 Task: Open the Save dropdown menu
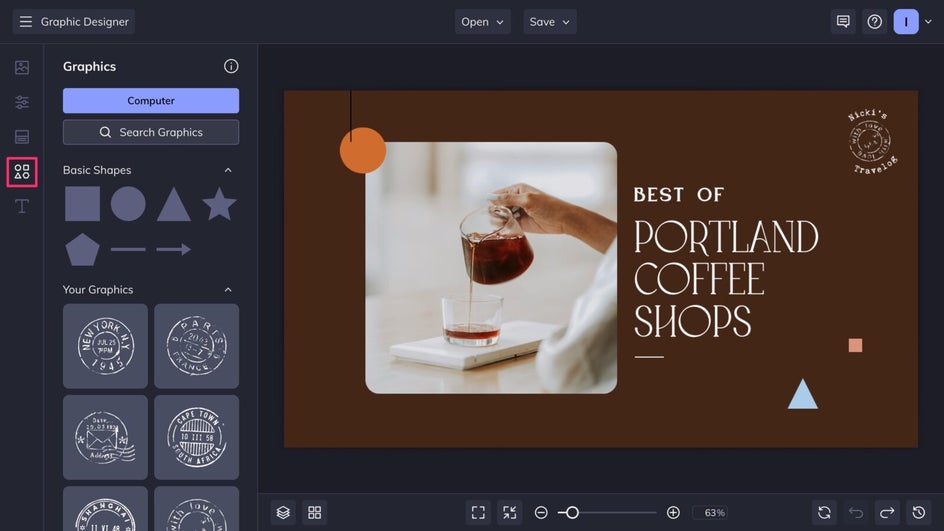(550, 22)
